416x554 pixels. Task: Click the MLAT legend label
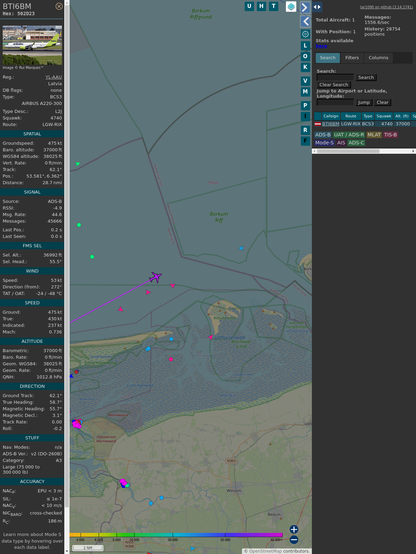pos(374,135)
